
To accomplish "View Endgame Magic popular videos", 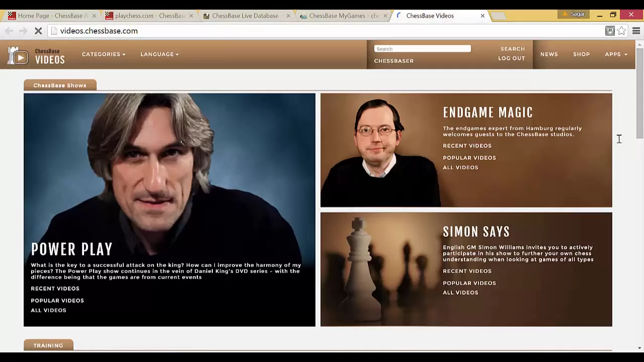I will point(469,158).
